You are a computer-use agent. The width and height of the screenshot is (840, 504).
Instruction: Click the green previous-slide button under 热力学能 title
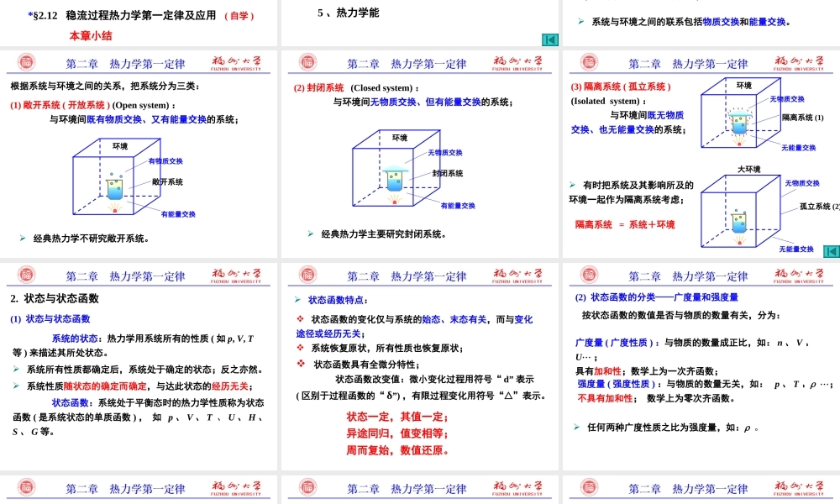(x=549, y=39)
